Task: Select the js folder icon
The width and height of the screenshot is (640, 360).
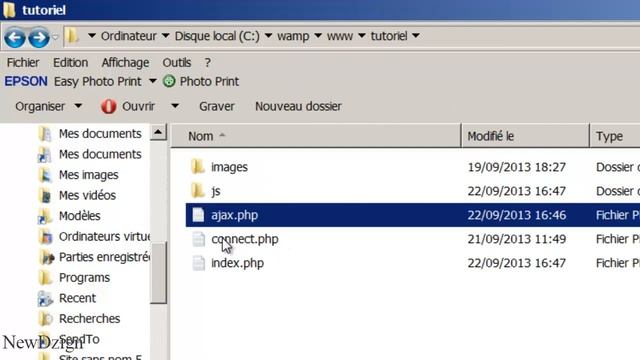Action: point(198,191)
